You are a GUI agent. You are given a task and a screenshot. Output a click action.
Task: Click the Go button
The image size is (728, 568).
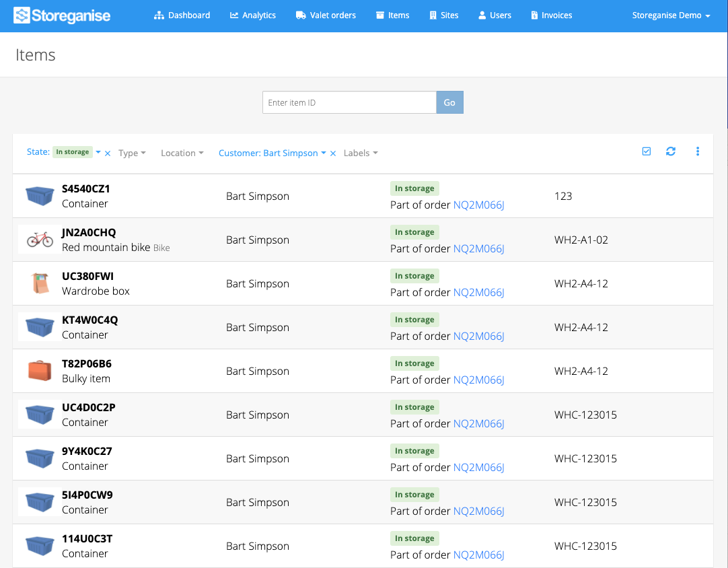coord(449,102)
